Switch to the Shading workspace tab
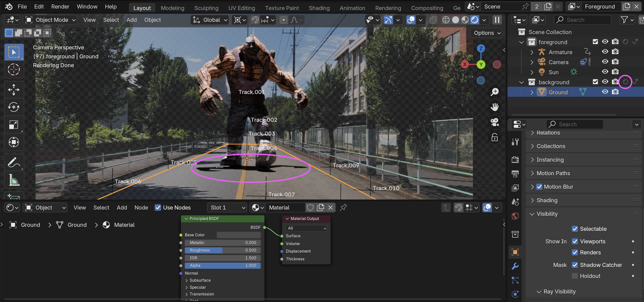 point(319,8)
